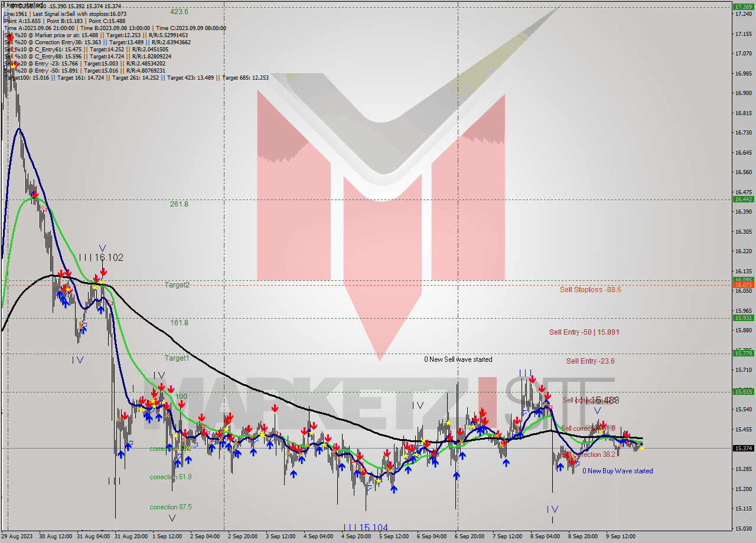The height and width of the screenshot is (543, 756).
Task: Select the Target2 level label
Action: [177, 285]
